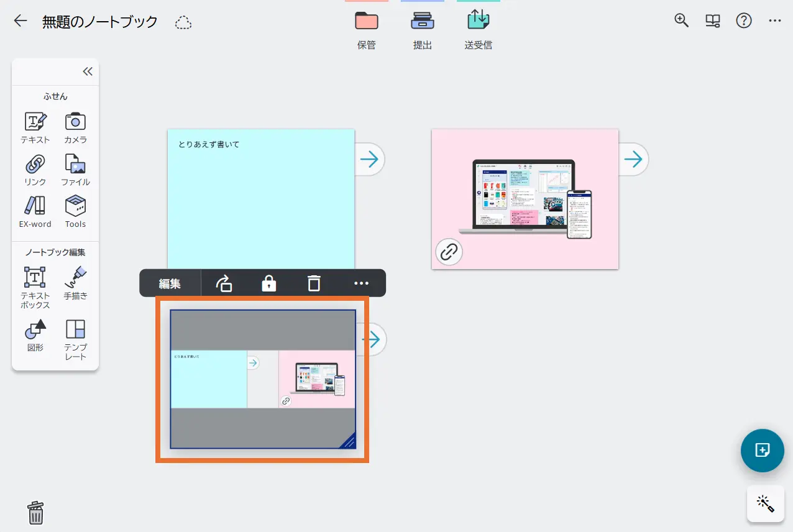Open the 保管 folder
Viewport: 793px width, 532px height.
pyautogui.click(x=367, y=30)
